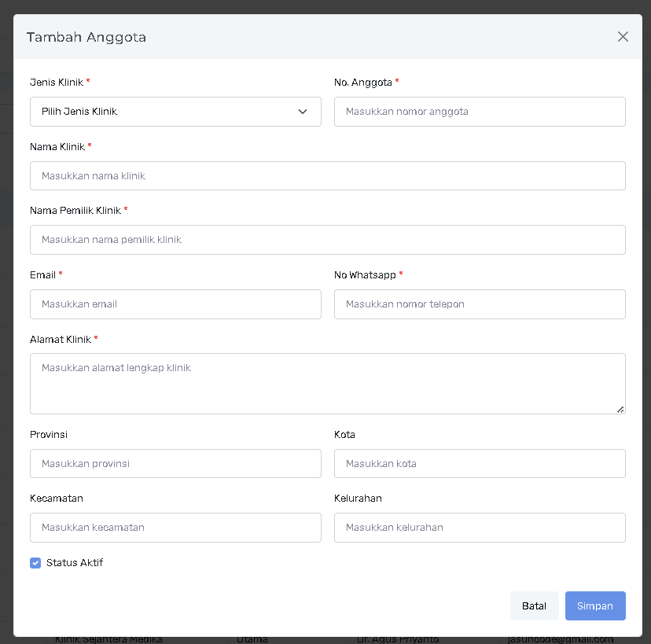The width and height of the screenshot is (651, 644).
Task: Click the dropdown chevron arrow icon
Action: pos(303,112)
